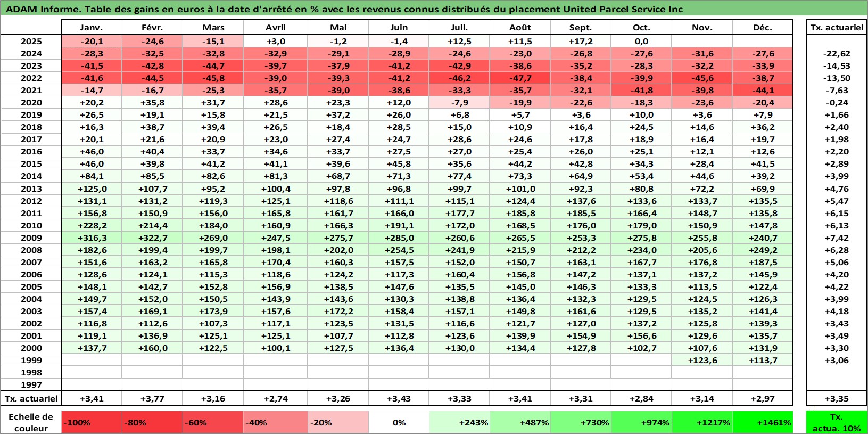Select the +37,2 cell in 2019 Mai

point(338,114)
